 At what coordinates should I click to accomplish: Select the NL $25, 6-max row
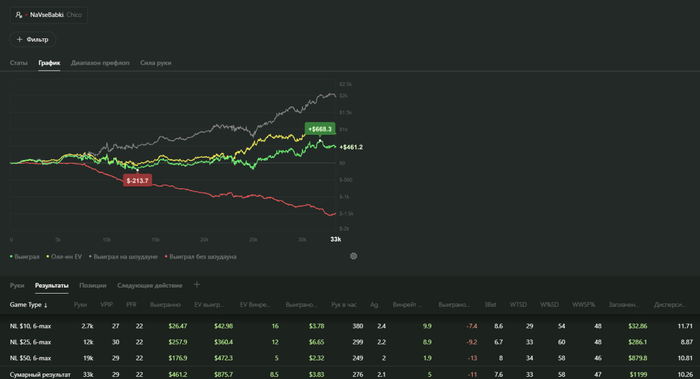pos(350,342)
